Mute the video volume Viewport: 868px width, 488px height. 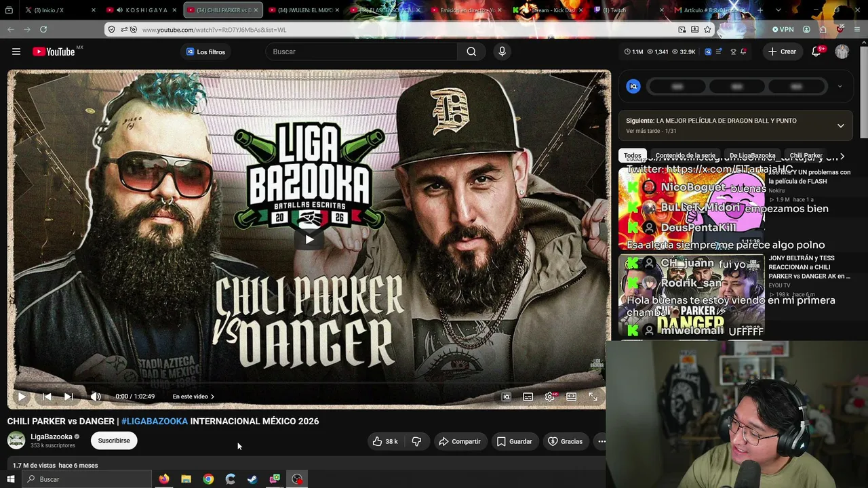pyautogui.click(x=96, y=396)
